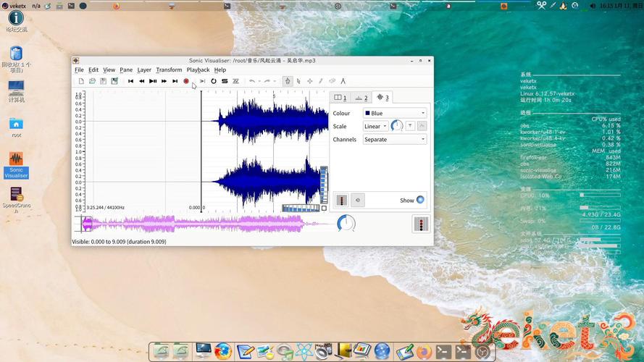The width and height of the screenshot is (644, 362).
Task: Start recording with the red record button
Action: [x=186, y=81]
